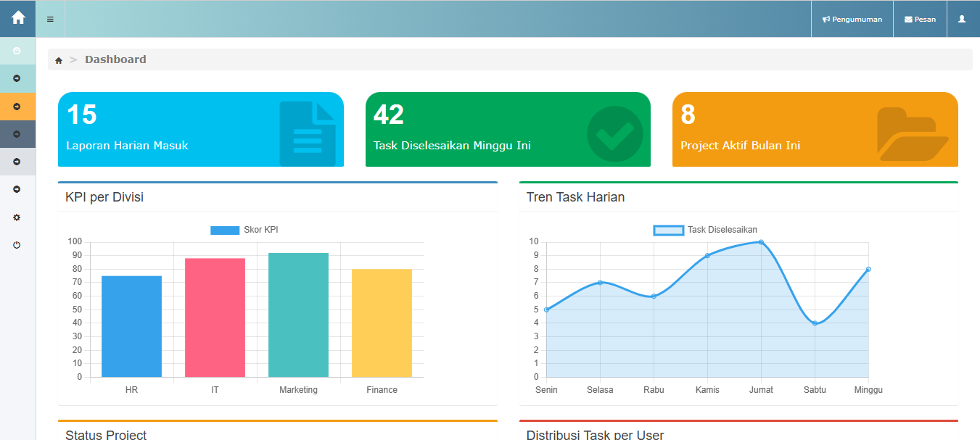This screenshot has width=980, height=440.
Task: Toggle the Task Diselesaikan legend in the line chart
Action: tap(705, 230)
